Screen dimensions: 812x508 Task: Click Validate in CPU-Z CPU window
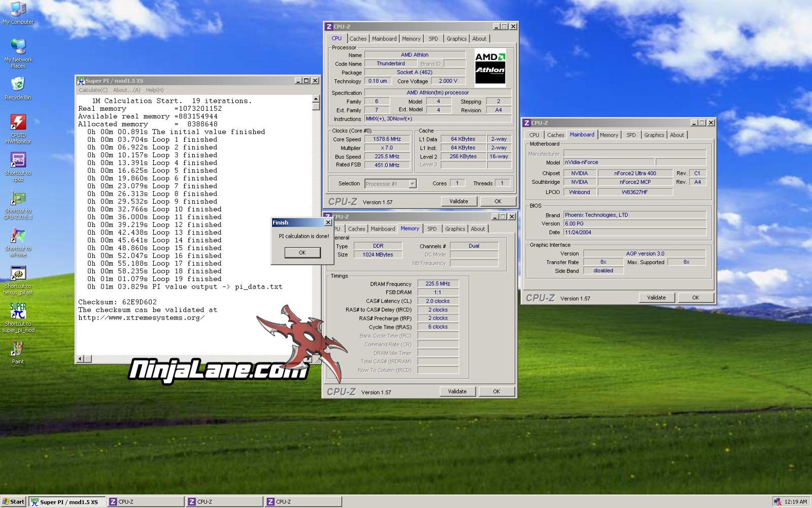click(x=459, y=201)
